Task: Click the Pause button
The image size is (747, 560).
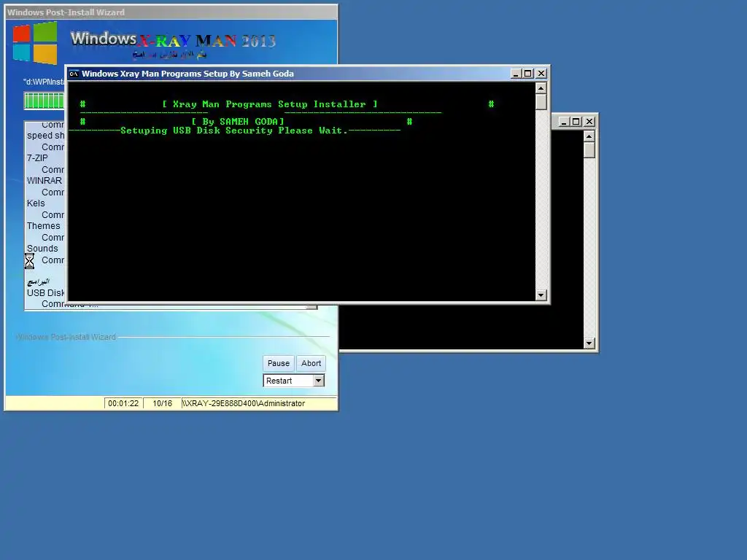Action: tap(278, 363)
